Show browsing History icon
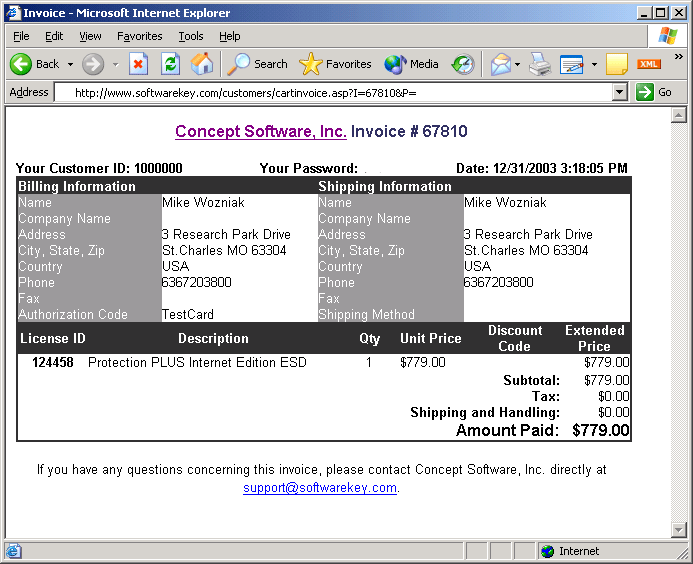The height and width of the screenshot is (564, 693). click(x=463, y=65)
